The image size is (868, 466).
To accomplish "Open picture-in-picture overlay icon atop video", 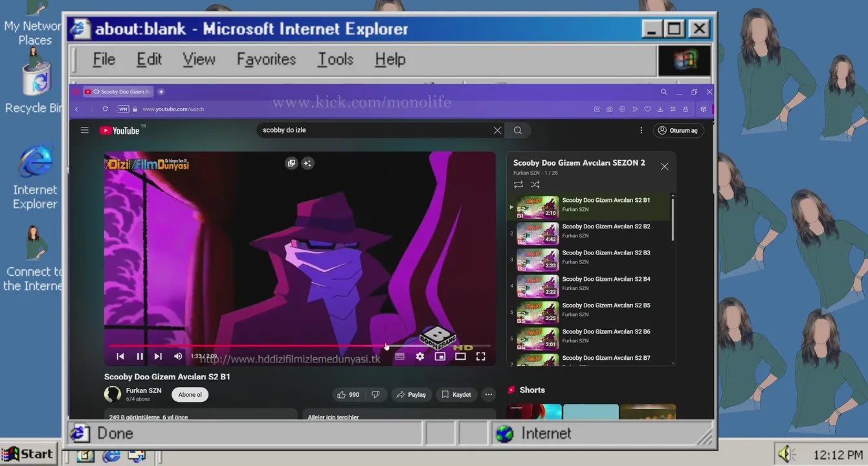I will click(x=291, y=163).
